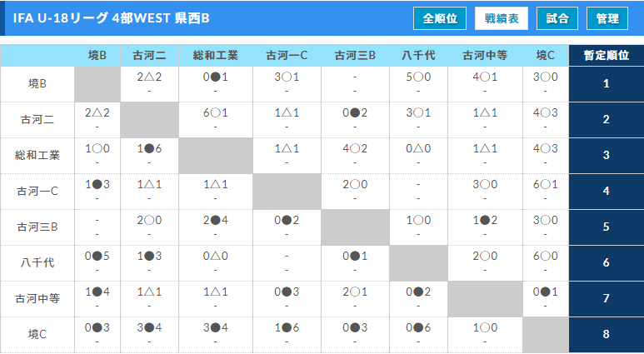Open the 試合 tab
Screen dimensions: 644x354
[x=557, y=18]
